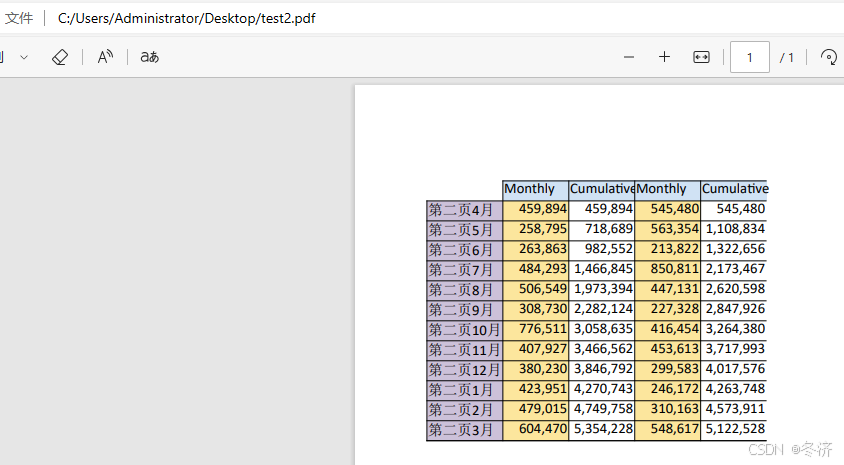Select the eraser tool in the PDF toolbar
The image size is (844, 465).
[x=60, y=57]
